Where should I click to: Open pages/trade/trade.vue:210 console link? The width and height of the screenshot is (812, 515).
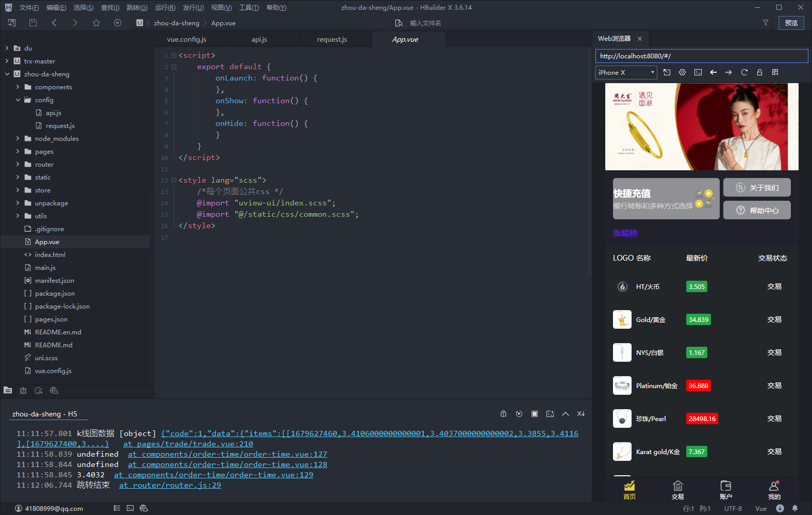coord(188,444)
